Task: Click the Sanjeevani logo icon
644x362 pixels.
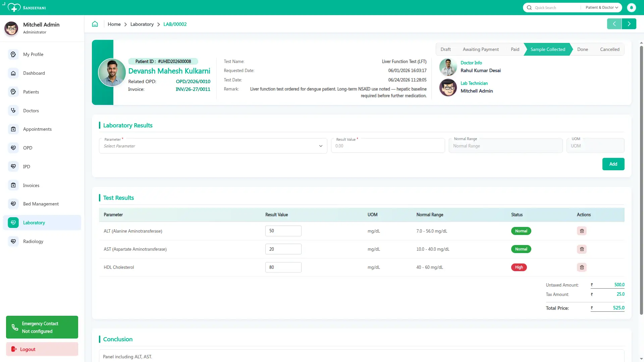Action: (x=14, y=7)
